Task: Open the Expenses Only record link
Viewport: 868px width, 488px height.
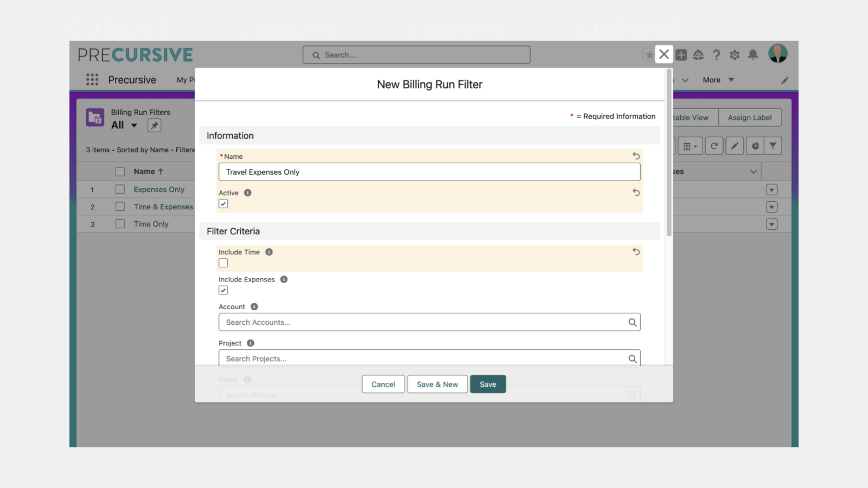Action: coord(159,190)
